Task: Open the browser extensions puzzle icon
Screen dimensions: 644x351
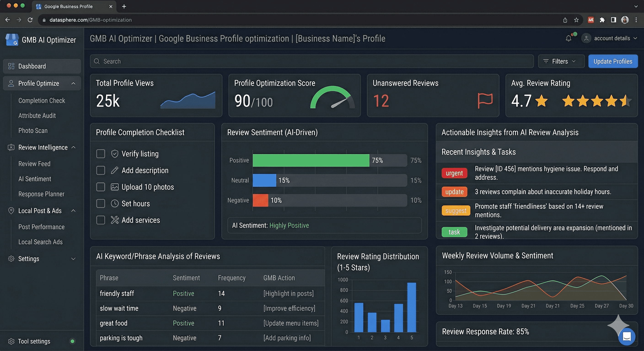Action: click(602, 20)
